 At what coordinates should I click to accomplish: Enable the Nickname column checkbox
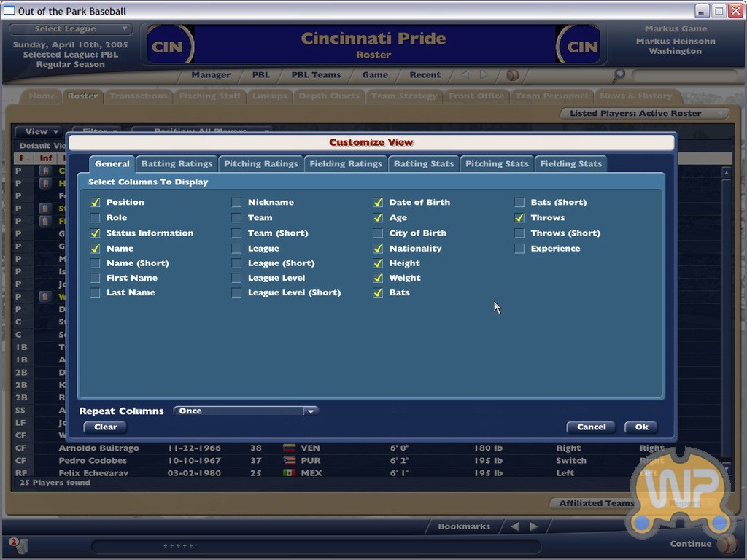click(236, 203)
